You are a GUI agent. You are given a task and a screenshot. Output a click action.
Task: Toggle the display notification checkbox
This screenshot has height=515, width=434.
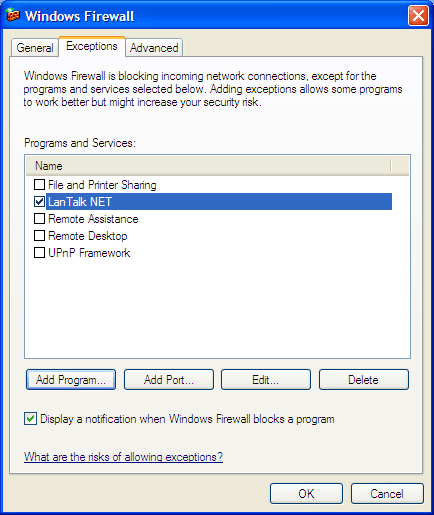click(x=30, y=419)
